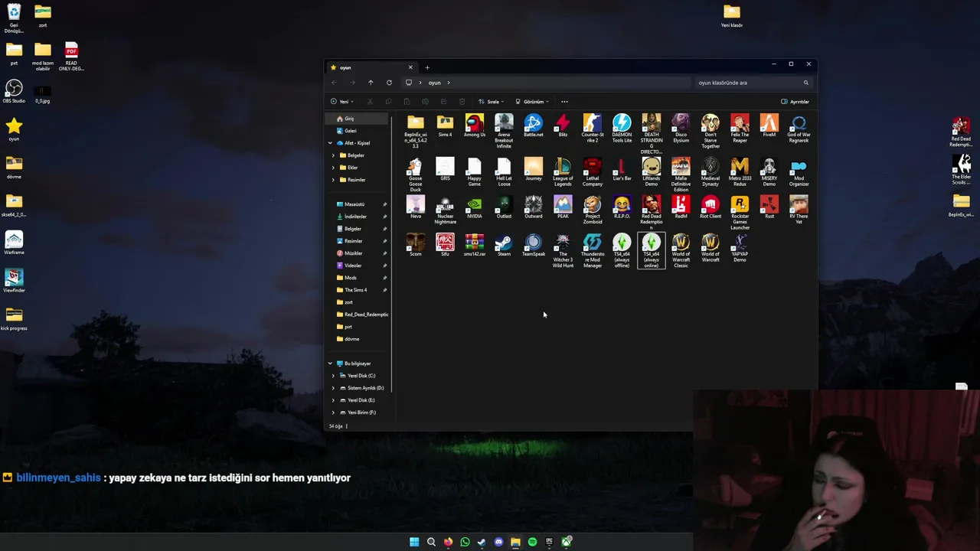The width and height of the screenshot is (980, 551).
Task: Select Metro 2033 Redux shortcut
Action: click(740, 172)
